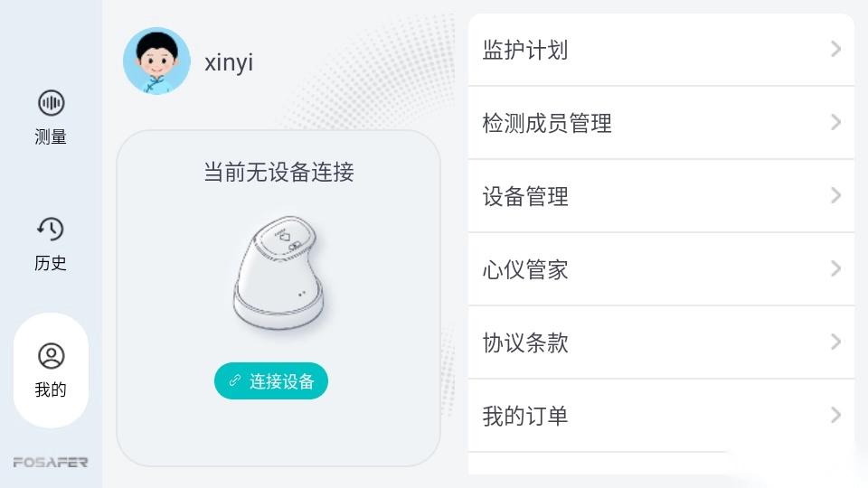Viewport: 868px width, 488px height.
Task: Click the 我的订单 chevron arrow
Action: [x=835, y=415]
